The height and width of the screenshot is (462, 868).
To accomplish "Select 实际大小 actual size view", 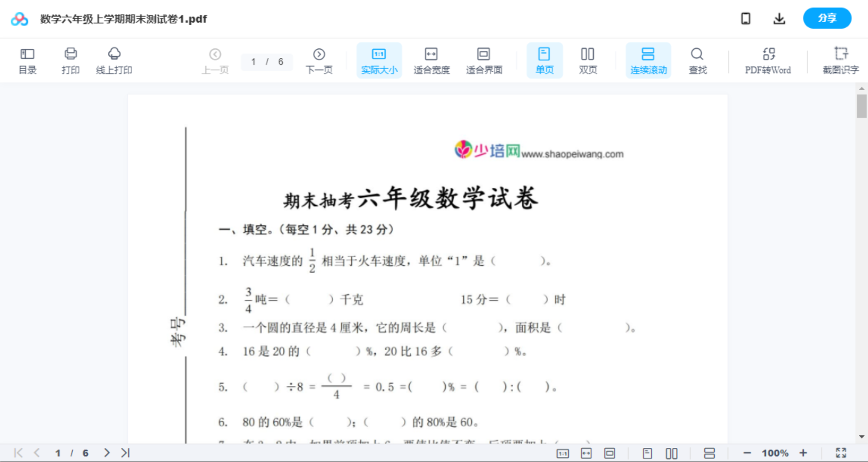I will [x=379, y=60].
